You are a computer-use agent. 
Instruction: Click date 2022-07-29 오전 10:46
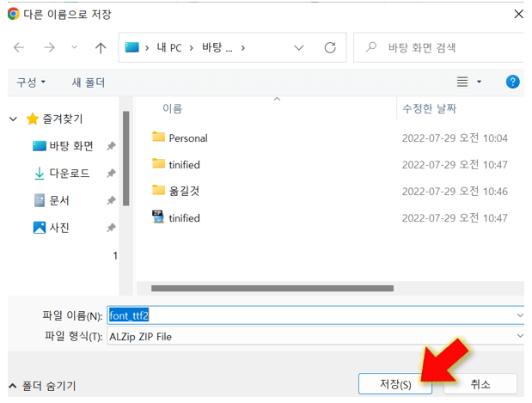(455, 192)
